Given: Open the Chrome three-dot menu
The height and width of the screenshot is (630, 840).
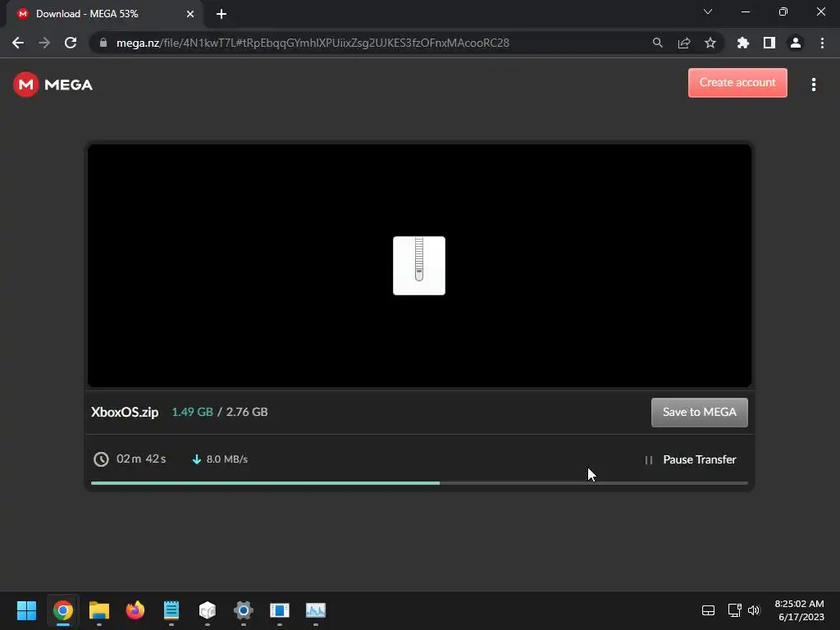Looking at the screenshot, I should pyautogui.click(x=822, y=43).
